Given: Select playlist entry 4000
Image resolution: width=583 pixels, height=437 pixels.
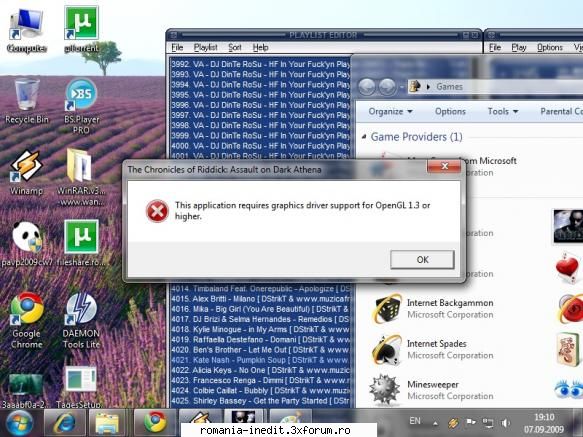Looking at the screenshot, I should [260, 145].
